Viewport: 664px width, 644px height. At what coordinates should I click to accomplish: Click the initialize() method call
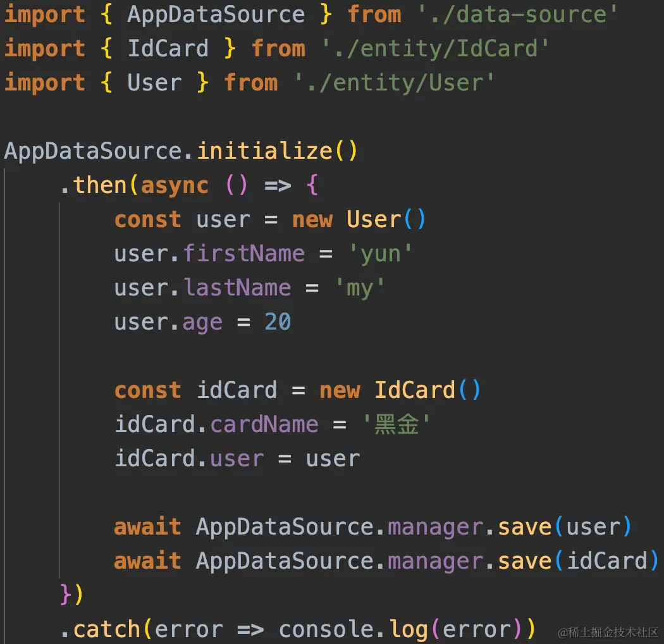tap(278, 151)
